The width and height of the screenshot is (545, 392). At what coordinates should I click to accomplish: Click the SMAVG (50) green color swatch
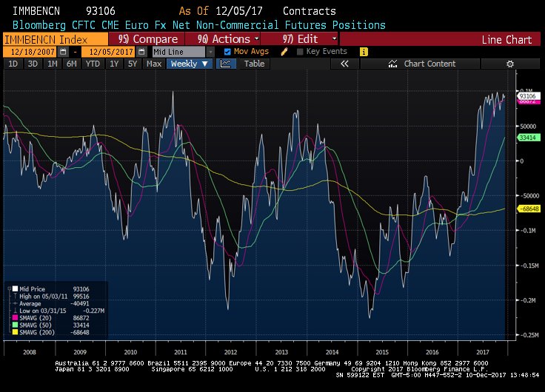pos(15,325)
